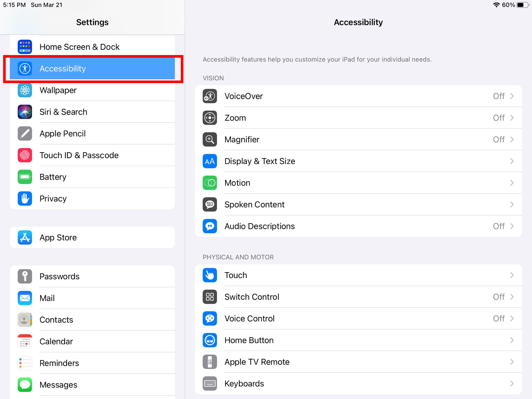Tap the Wi-Fi icon in status bar
Viewport: 532px width, 399px height.
coord(496,5)
